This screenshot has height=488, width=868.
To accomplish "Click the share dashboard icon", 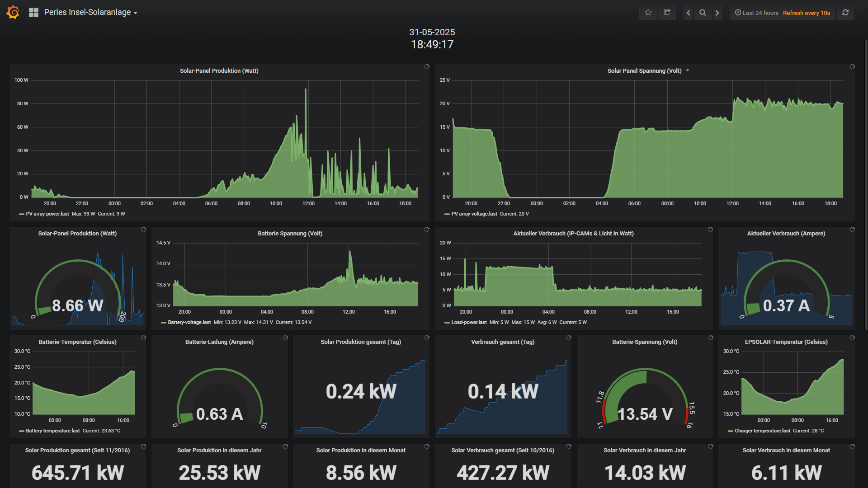I will click(667, 13).
